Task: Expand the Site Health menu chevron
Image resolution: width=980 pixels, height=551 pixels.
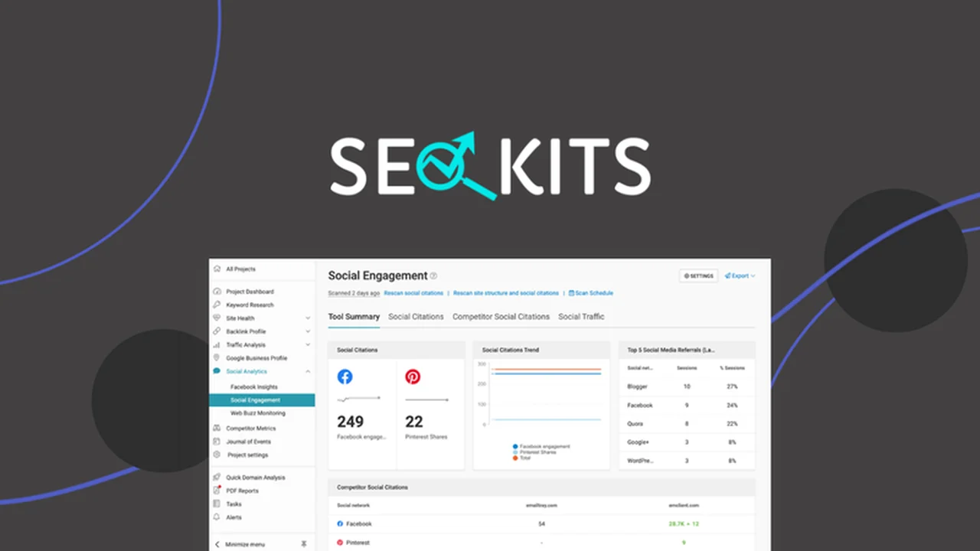Action: click(x=309, y=318)
